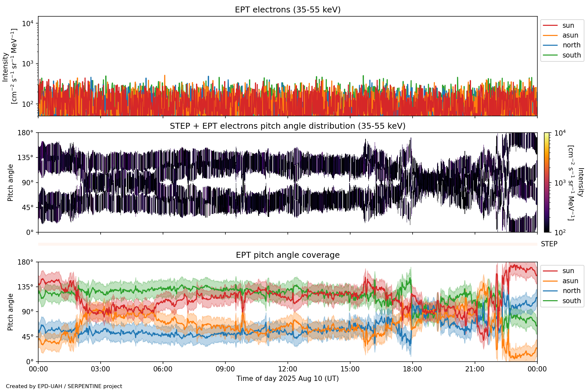The image size is (588, 392).
Task: Click the 06:00 tick label on time axis
Action: [x=163, y=369]
